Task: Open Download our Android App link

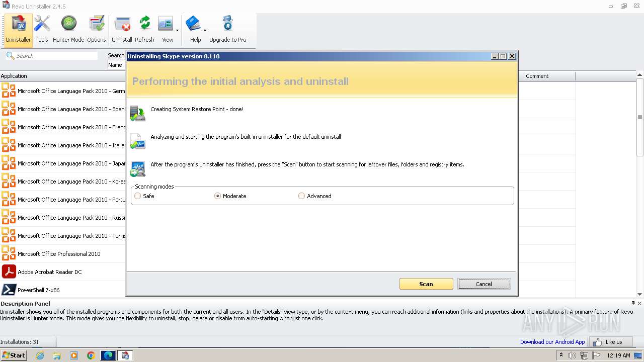Action: (552, 342)
